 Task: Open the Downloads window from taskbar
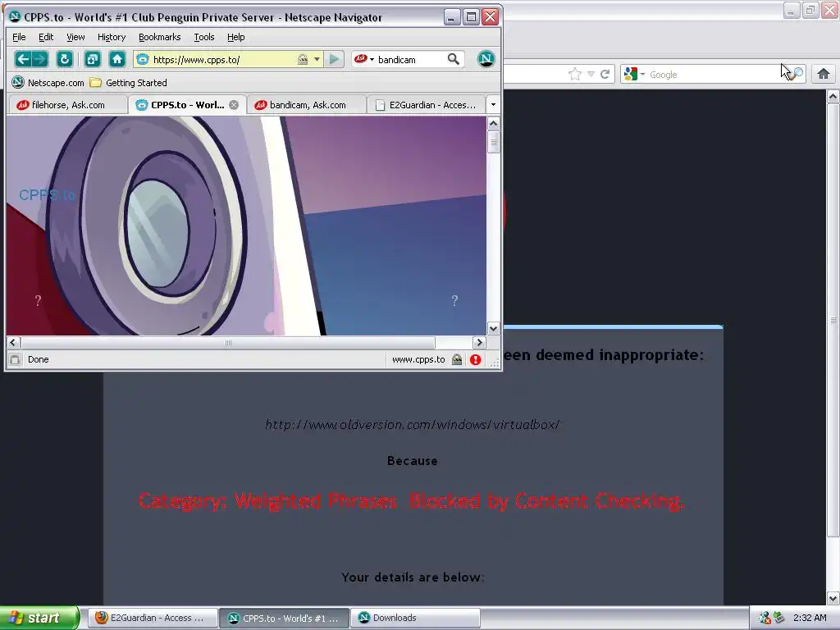[x=416, y=618]
